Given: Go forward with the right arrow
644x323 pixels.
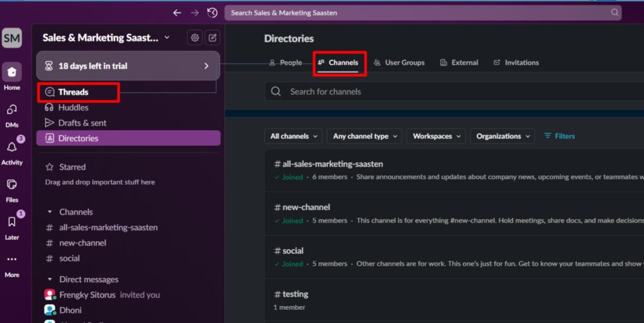Looking at the screenshot, I should pos(195,13).
